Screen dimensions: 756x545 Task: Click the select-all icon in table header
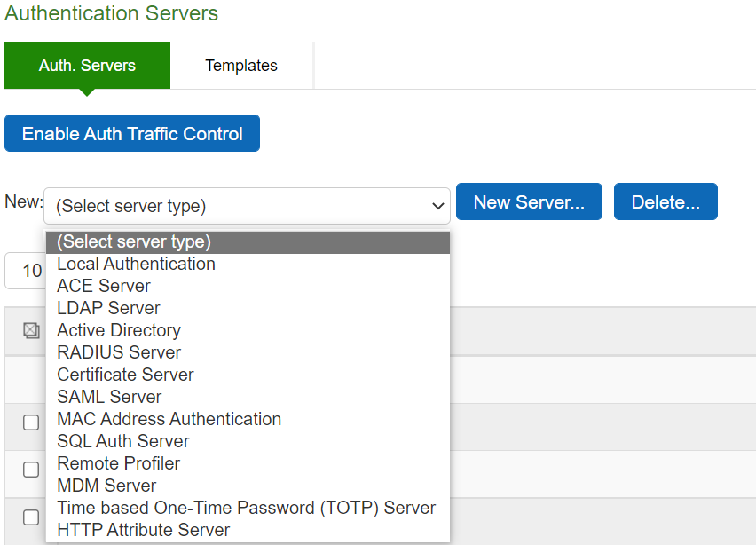click(x=31, y=330)
